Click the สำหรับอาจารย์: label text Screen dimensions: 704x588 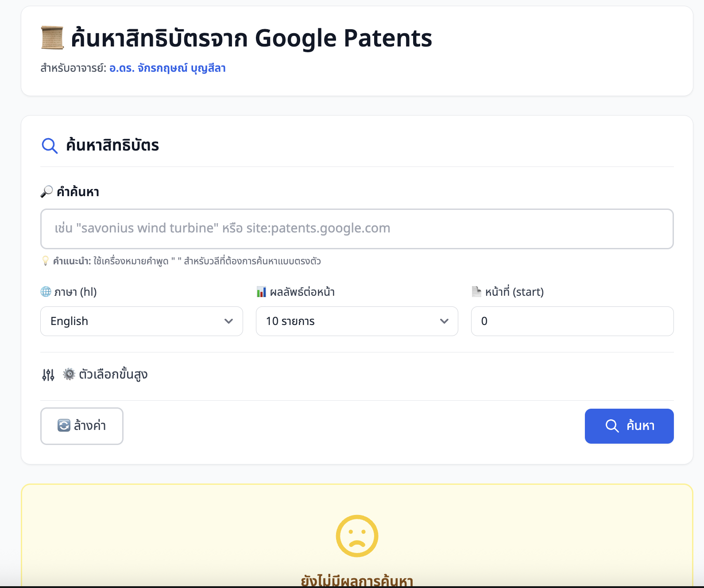[x=73, y=68]
